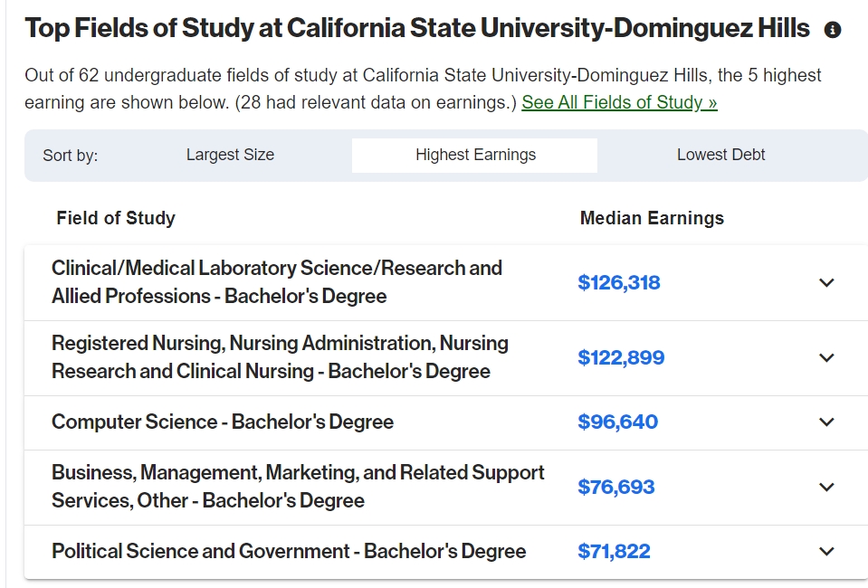Expand the Computer Science row chevron
The height and width of the screenshot is (588, 868).
pyautogui.click(x=826, y=422)
